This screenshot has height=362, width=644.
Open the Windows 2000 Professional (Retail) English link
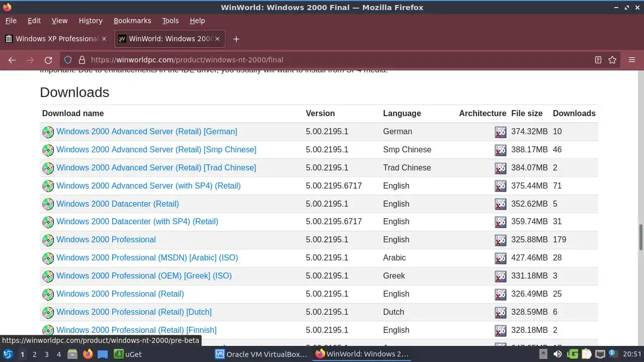120,294
